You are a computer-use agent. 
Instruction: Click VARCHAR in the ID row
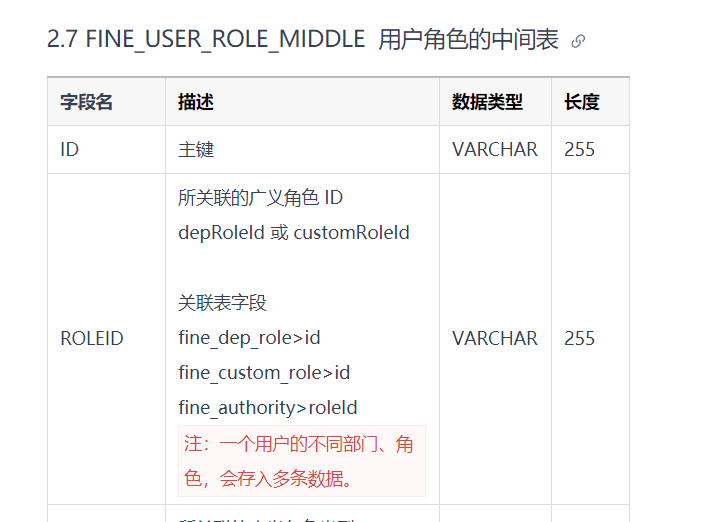(495, 150)
